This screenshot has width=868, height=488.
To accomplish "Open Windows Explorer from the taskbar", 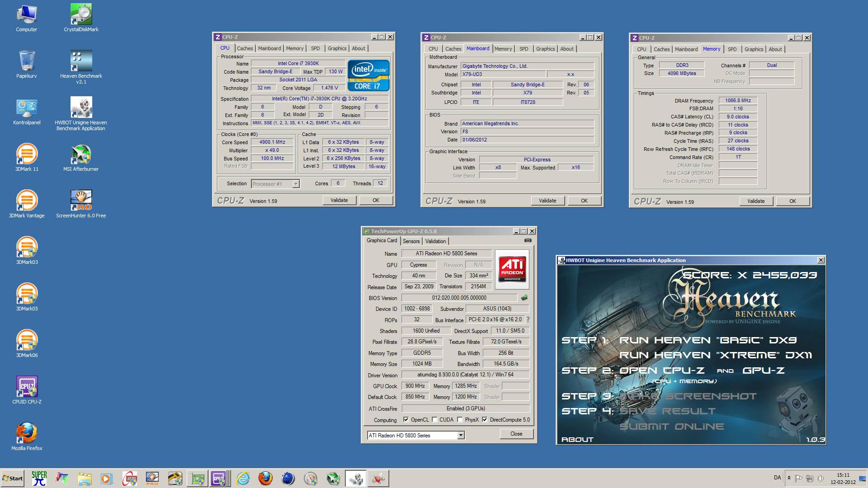I will 84,478.
